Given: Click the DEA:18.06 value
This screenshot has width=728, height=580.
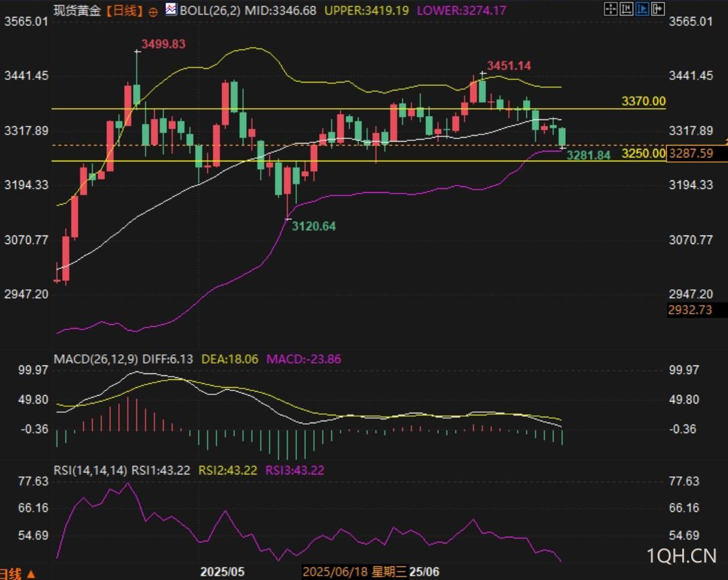Looking at the screenshot, I should pyautogui.click(x=229, y=359).
